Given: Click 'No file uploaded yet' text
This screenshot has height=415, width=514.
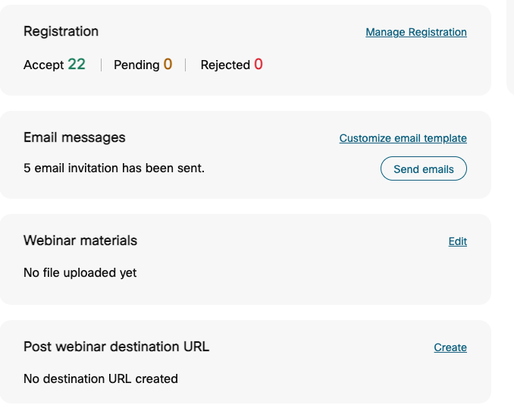Looking at the screenshot, I should click(80, 273).
